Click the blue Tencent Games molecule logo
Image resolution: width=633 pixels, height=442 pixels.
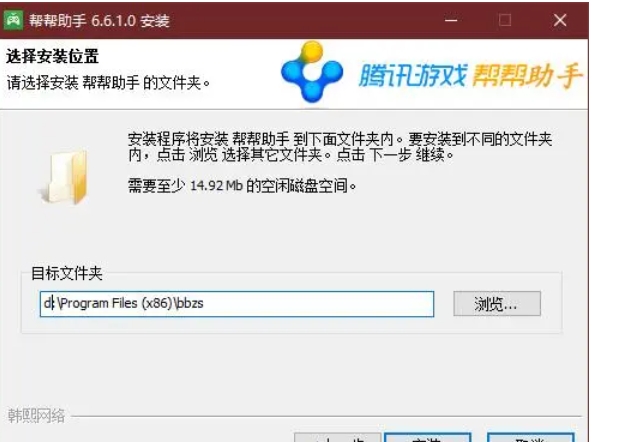coord(312,72)
